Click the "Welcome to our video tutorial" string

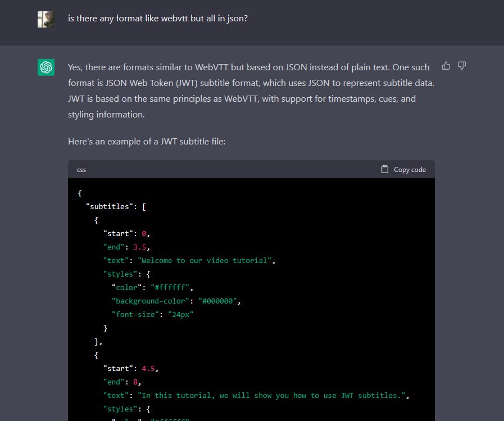205,260
